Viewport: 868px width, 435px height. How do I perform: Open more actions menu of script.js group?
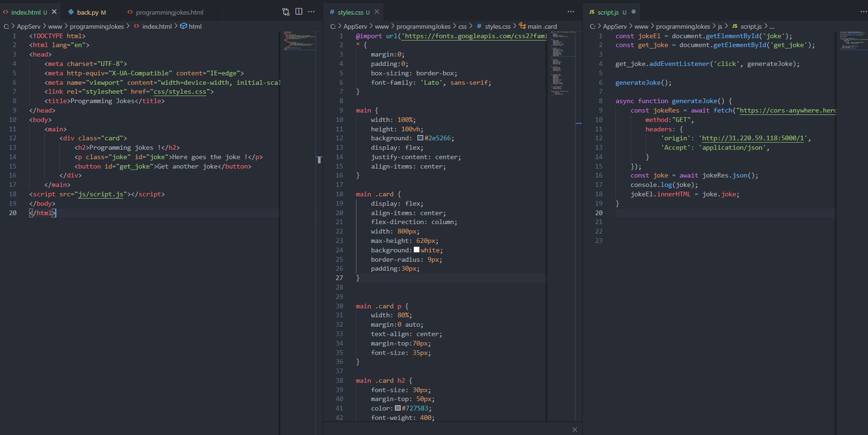pyautogui.click(x=863, y=12)
